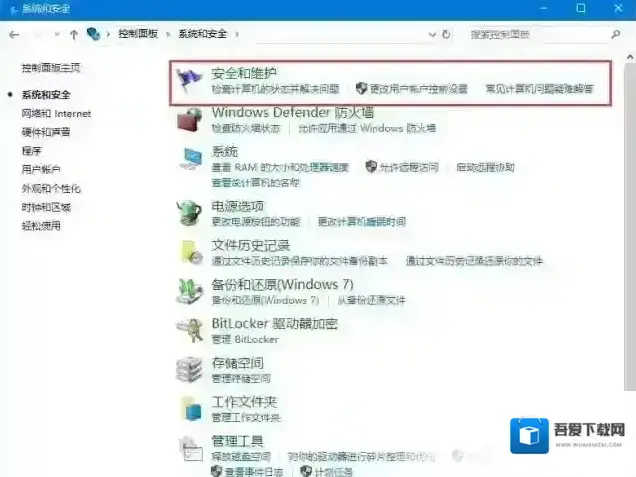Open 硬件和声音 category

46,132
